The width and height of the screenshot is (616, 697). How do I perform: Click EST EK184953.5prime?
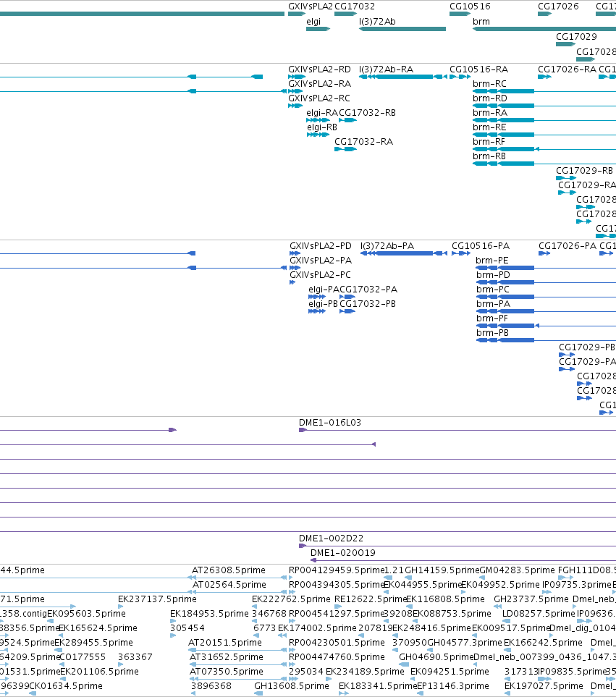(209, 614)
